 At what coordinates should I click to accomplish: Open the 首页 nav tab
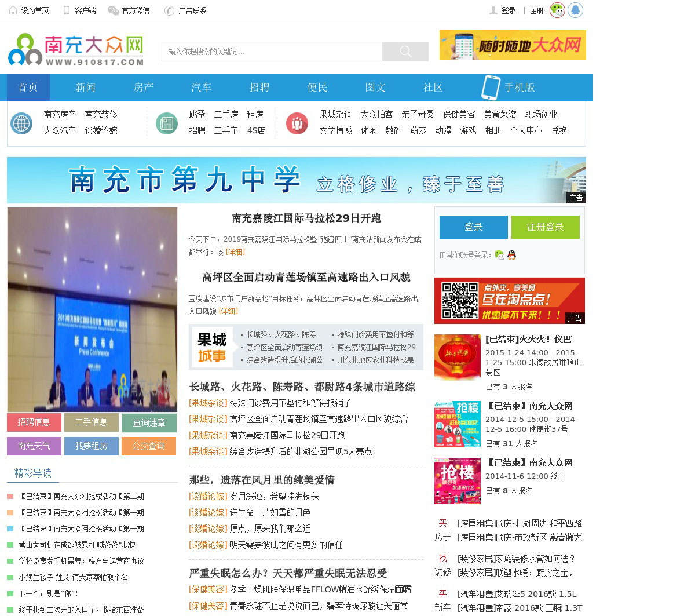[x=28, y=88]
